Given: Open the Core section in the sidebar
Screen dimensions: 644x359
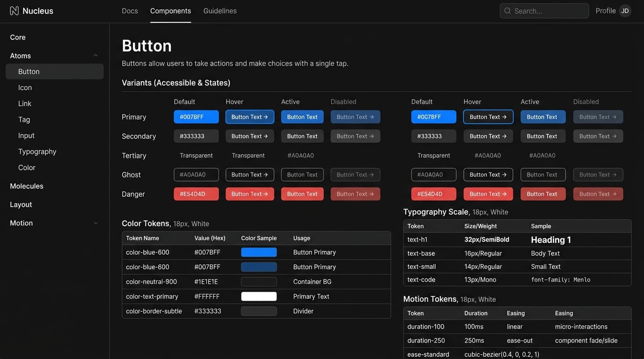Looking at the screenshot, I should pos(18,37).
